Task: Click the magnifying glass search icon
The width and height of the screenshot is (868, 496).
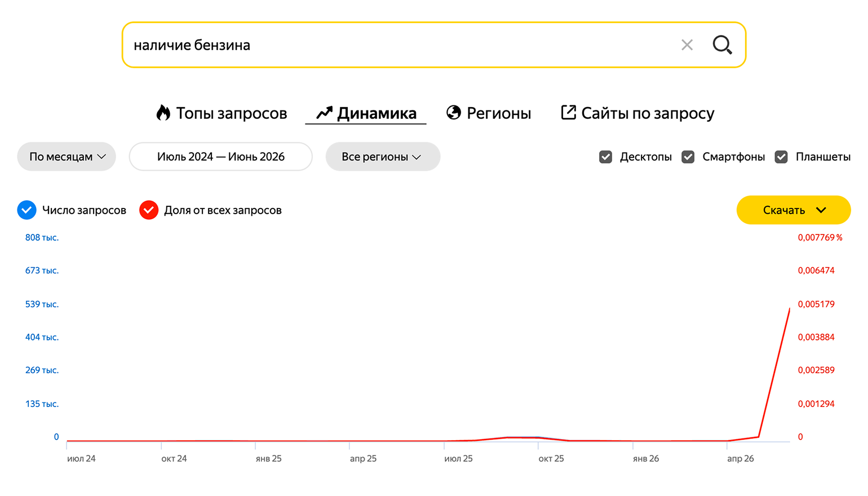Action: pos(722,45)
